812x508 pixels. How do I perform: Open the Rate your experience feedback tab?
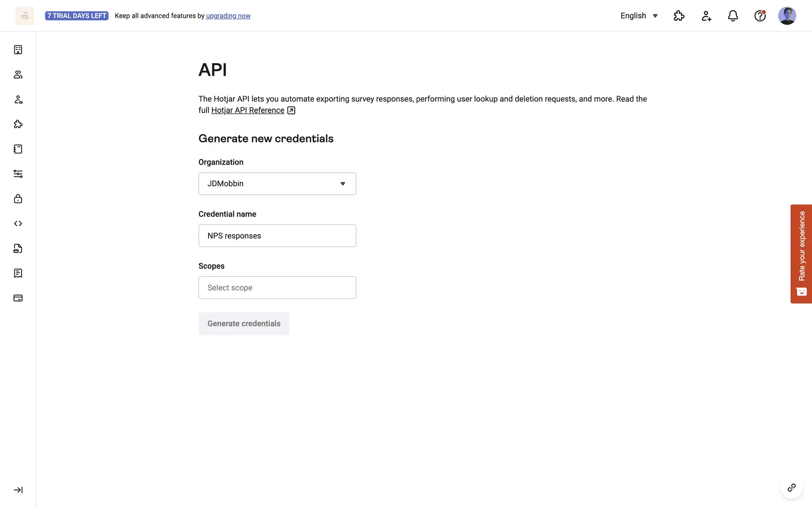point(801,254)
